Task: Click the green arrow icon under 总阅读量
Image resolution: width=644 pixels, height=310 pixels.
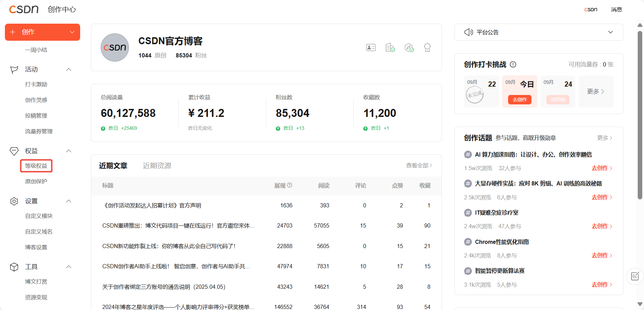Action: point(103,128)
